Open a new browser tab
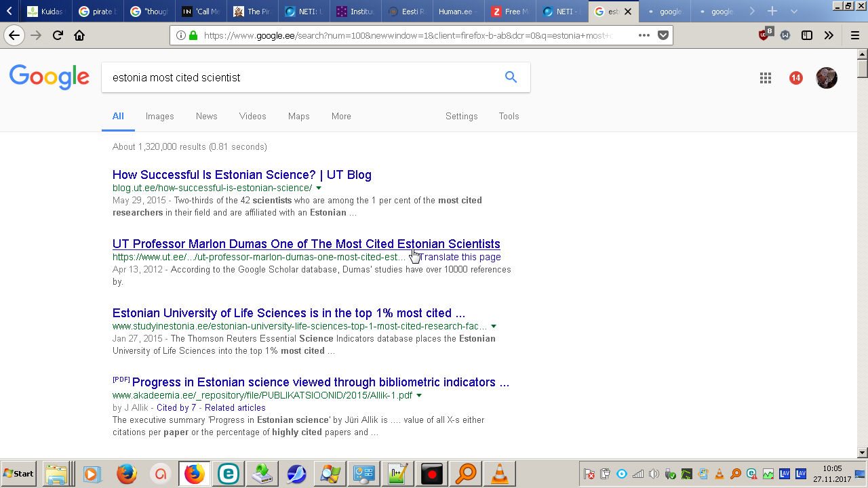Screen dimensions: 868x488 point(772,12)
